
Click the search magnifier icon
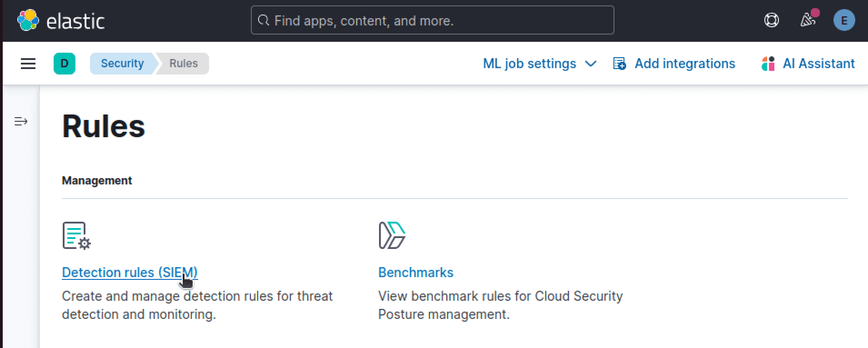point(263,20)
